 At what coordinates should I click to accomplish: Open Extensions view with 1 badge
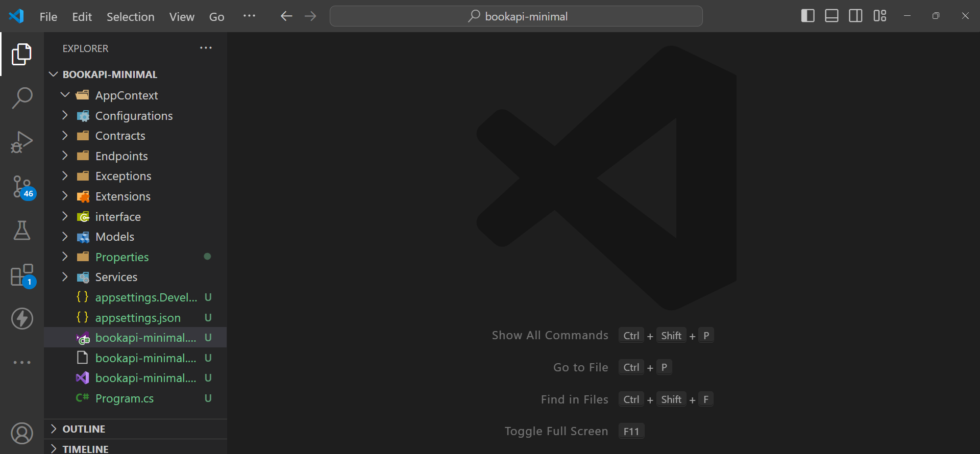(x=23, y=276)
